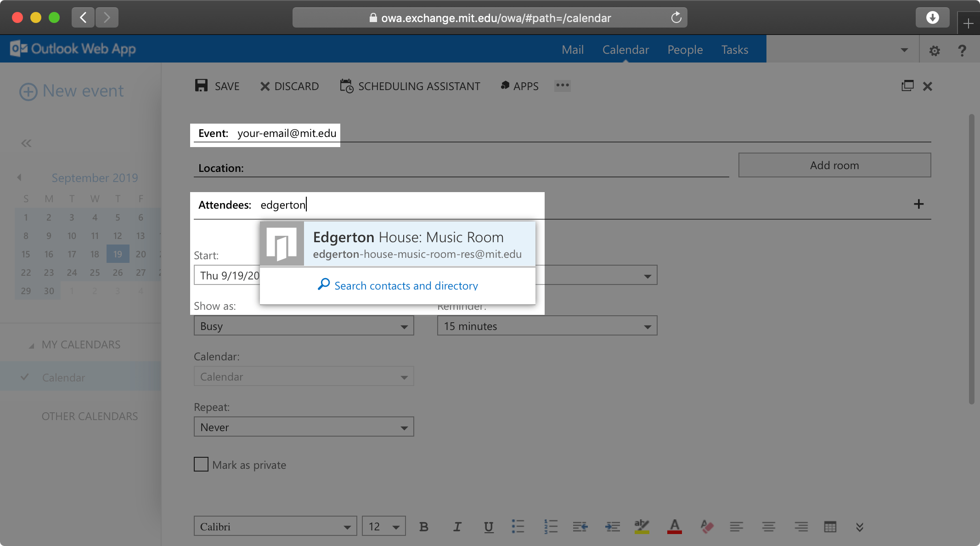Click the Add room button
This screenshot has height=546, width=980.
(x=834, y=165)
